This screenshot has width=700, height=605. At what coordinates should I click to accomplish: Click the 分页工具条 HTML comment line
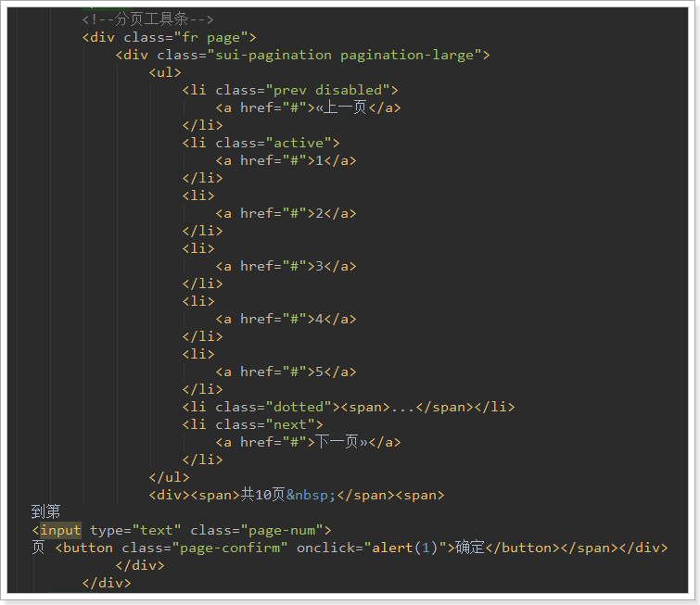[148, 19]
